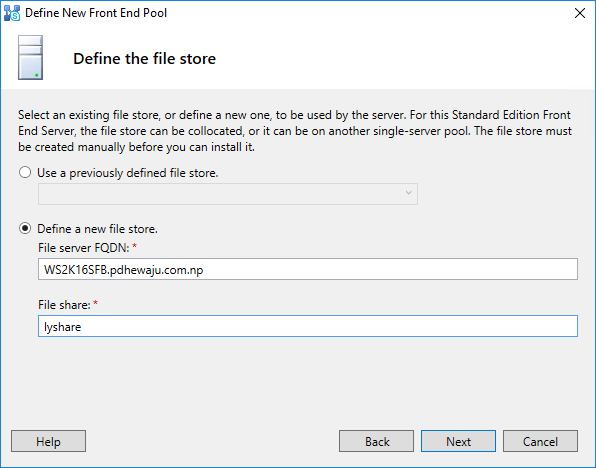The image size is (596, 468).
Task: Select the previously defined file store radio button
Action: [25, 173]
